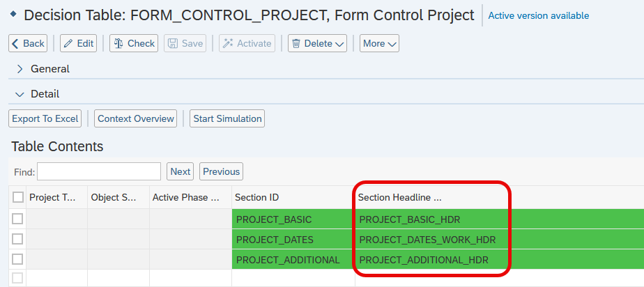Click the Check scales icon button
This screenshot has width=644, height=287.
point(118,43)
